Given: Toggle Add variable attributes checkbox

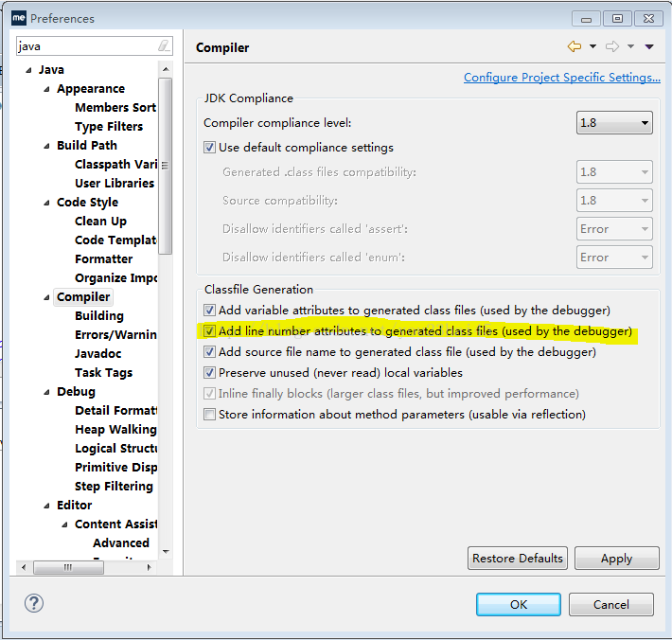Looking at the screenshot, I should click(209, 310).
